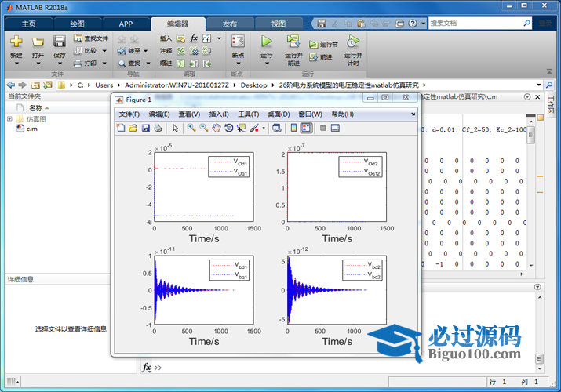Toggle the Insert Legend button
Image resolution: width=561 pixels, height=392 pixels.
click(306, 128)
